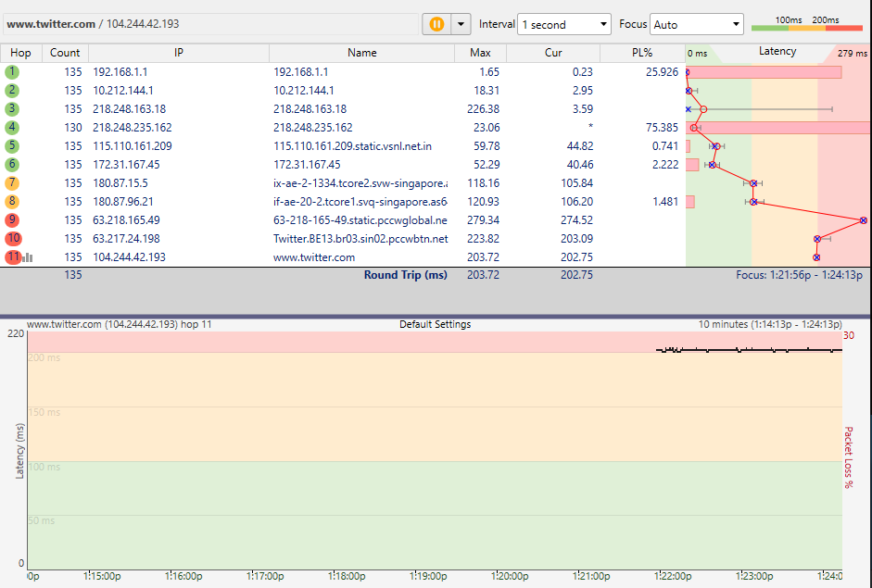Select IP cell 192.168.1.1
This screenshot has width=872, height=588.
(x=120, y=71)
